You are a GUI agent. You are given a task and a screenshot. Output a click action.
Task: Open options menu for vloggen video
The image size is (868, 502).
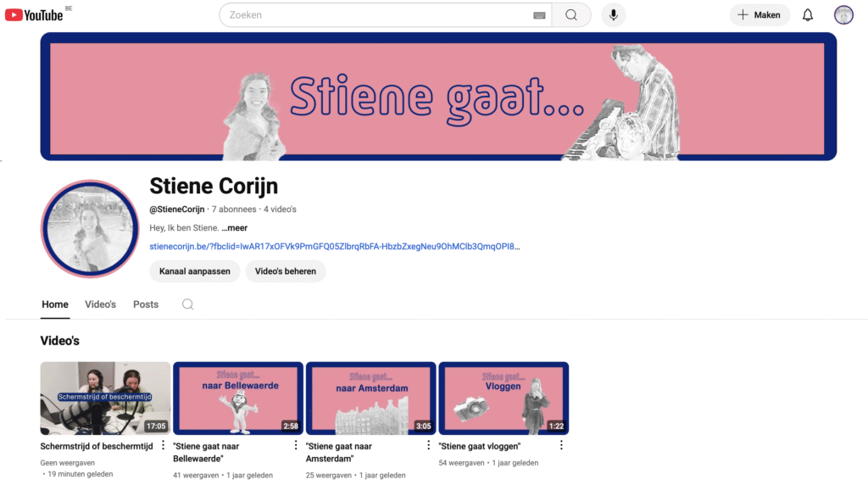point(561,445)
